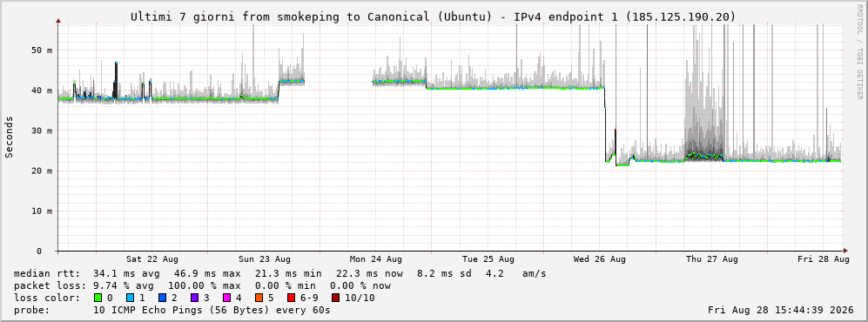Click the Mon 24 Aug axis label

(376, 259)
